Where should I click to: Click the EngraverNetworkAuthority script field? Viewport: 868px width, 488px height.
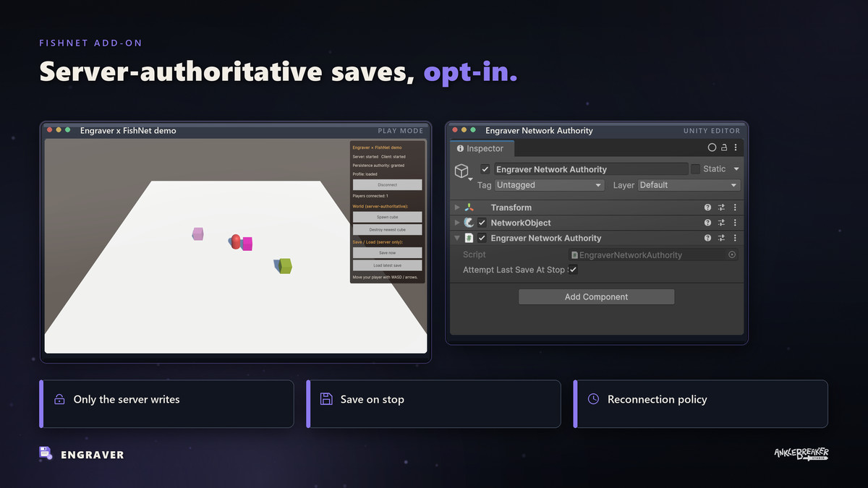click(x=653, y=254)
